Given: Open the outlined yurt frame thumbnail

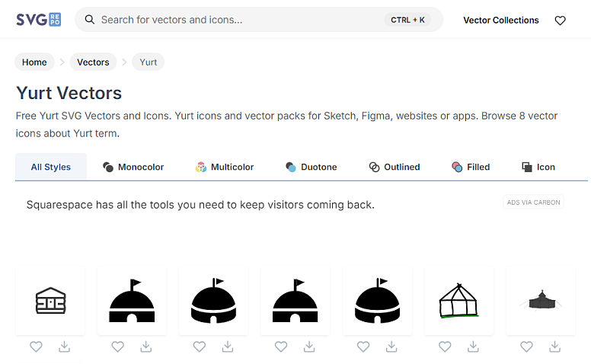Looking at the screenshot, I should (458, 301).
